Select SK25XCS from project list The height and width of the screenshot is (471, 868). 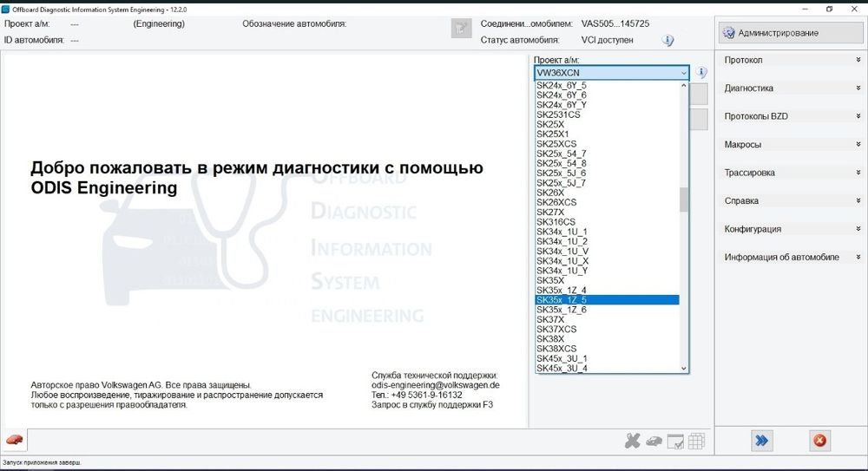[607, 144]
